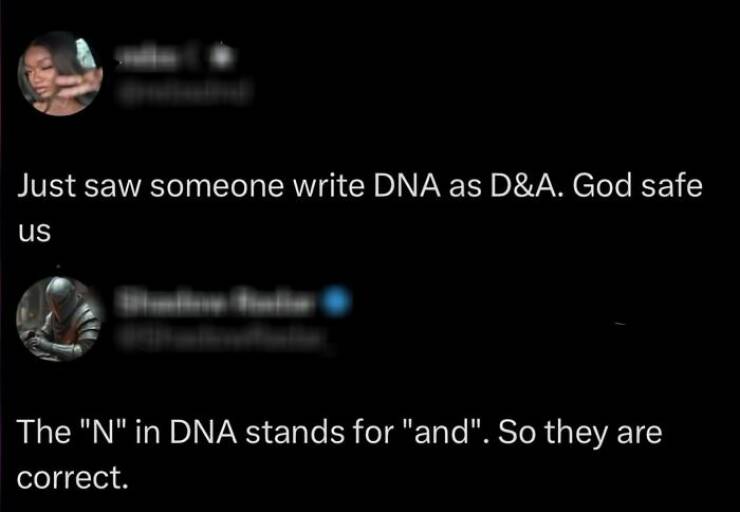
Task: Open the reply author's blurred display name
Action: click(x=218, y=303)
